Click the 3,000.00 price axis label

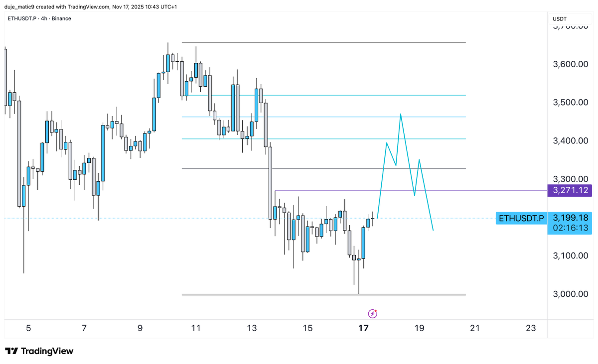[571, 294]
